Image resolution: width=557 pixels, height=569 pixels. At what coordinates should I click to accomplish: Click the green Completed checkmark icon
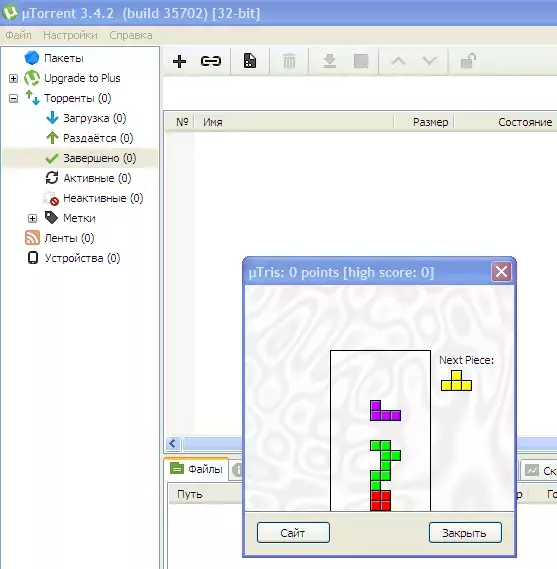52,158
